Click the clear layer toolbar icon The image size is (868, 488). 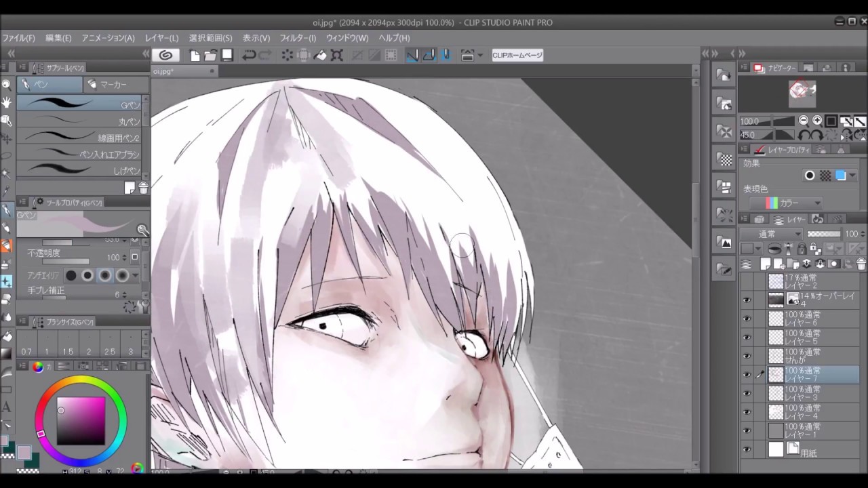click(288, 56)
